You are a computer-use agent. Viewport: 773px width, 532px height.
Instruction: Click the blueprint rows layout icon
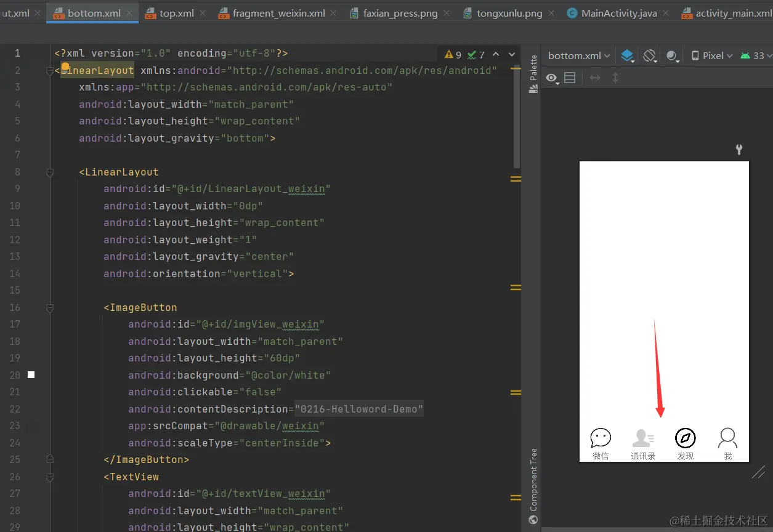pyautogui.click(x=570, y=78)
